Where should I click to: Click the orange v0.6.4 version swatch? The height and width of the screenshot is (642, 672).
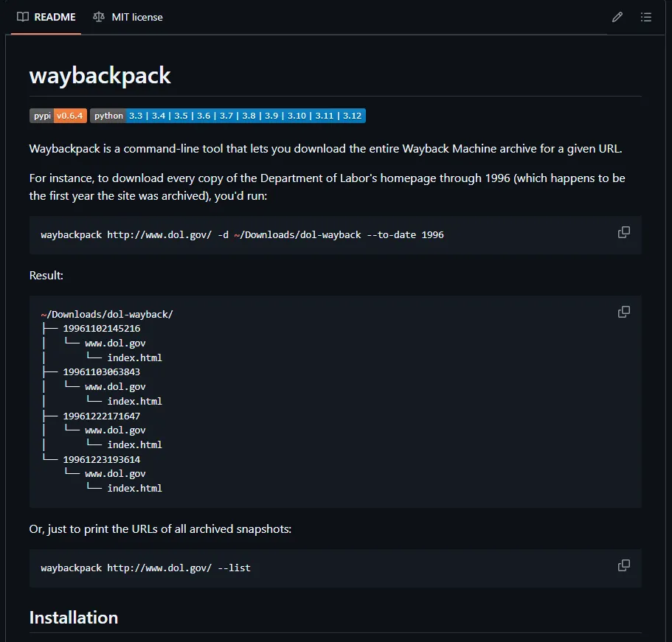click(69, 116)
